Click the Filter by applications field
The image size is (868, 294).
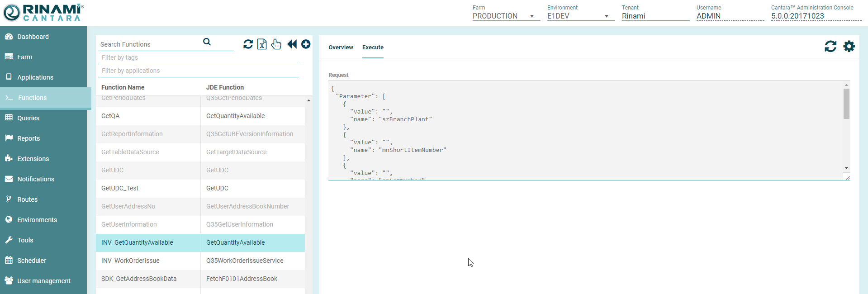click(198, 71)
